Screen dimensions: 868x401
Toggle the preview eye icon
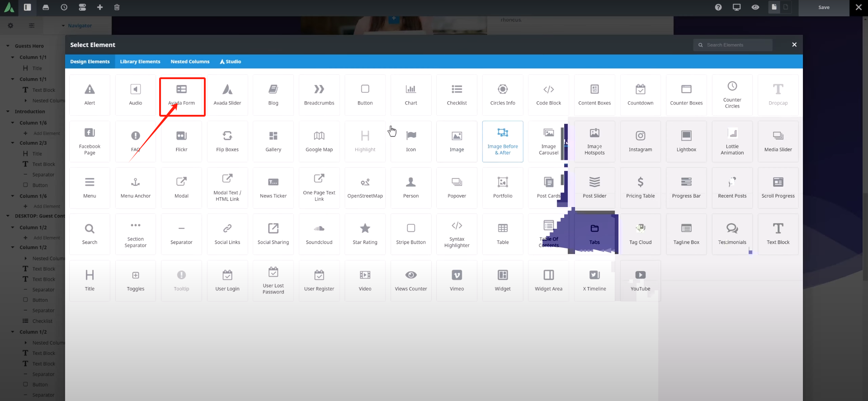click(x=755, y=7)
